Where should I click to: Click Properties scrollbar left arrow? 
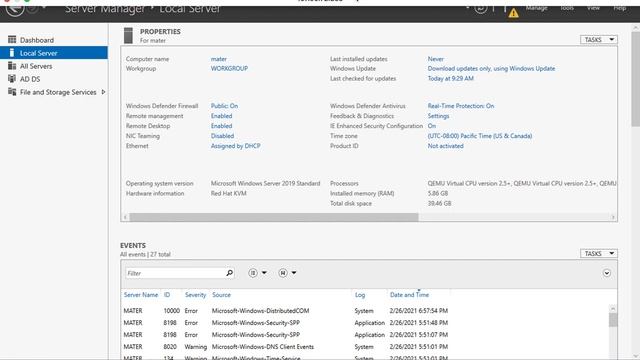coord(125,217)
